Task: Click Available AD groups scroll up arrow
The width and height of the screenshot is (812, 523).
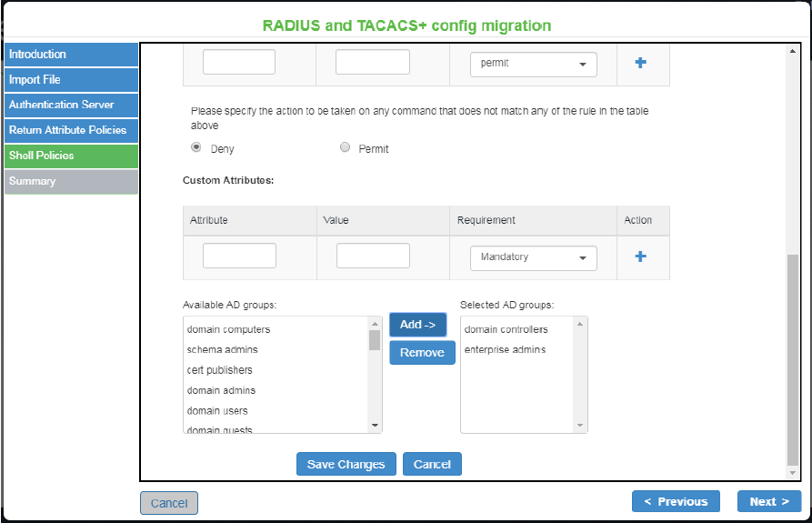Action: [x=375, y=324]
